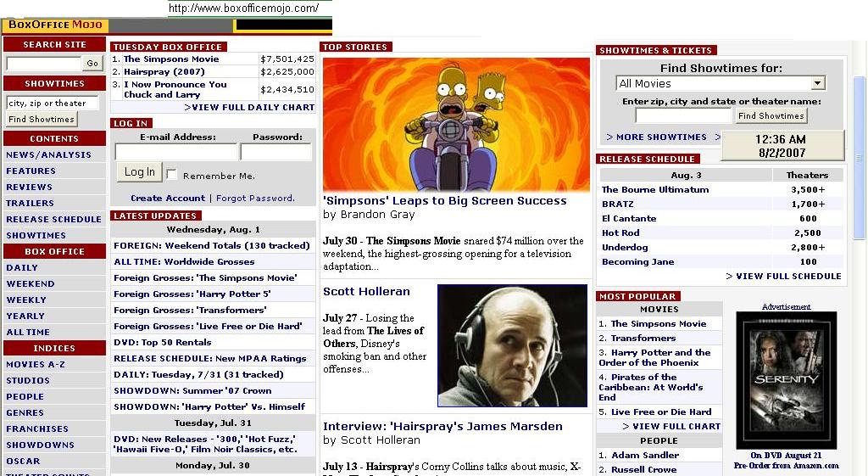Open Hairspray (2007) box office entry
The width and height of the screenshot is (868, 476).
164,71
